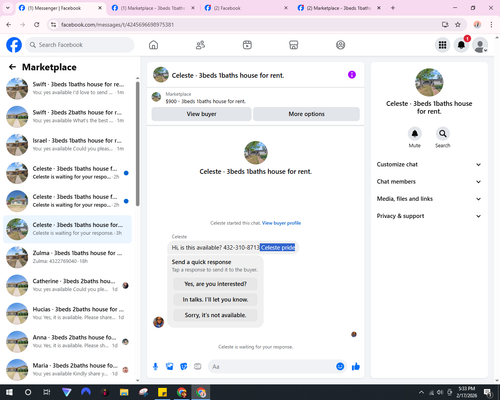
Task: Click the Facebook logo
Action: coord(14,45)
